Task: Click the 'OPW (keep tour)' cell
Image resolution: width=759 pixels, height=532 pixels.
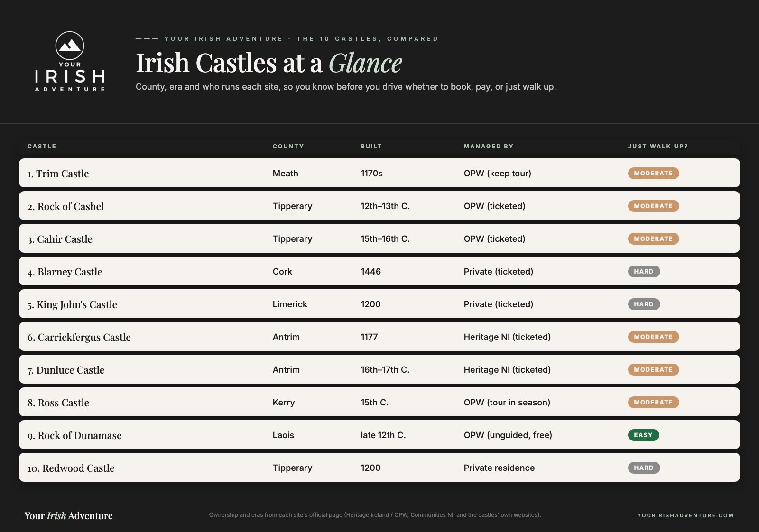Action: [498, 173]
